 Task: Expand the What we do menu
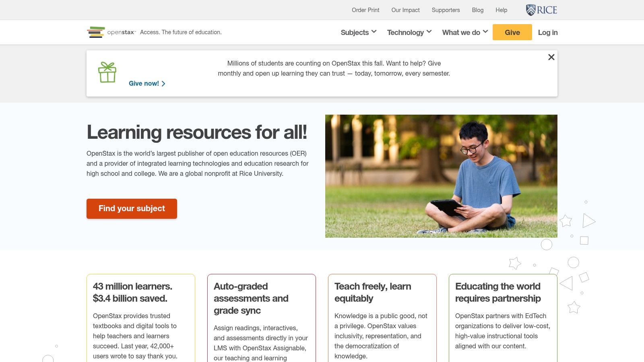(465, 32)
